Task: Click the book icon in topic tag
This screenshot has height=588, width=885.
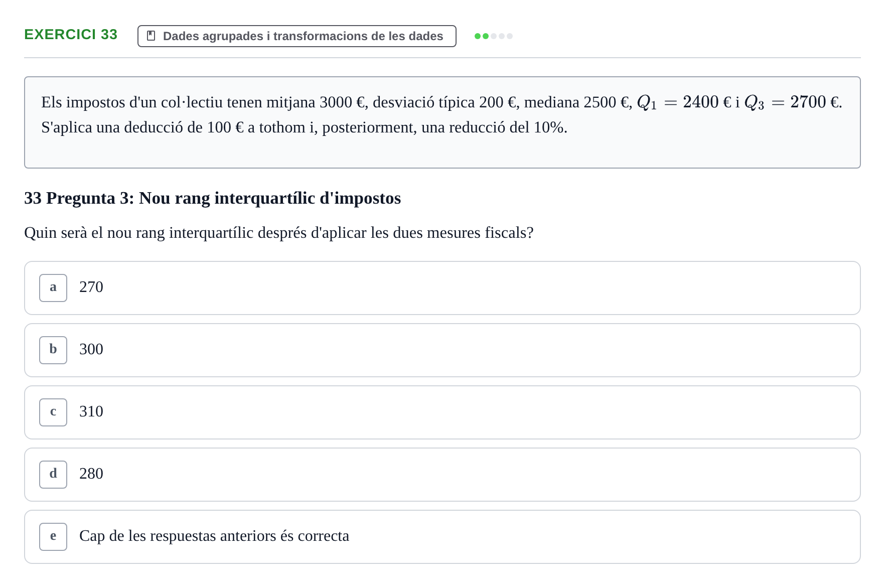Action: click(x=151, y=36)
